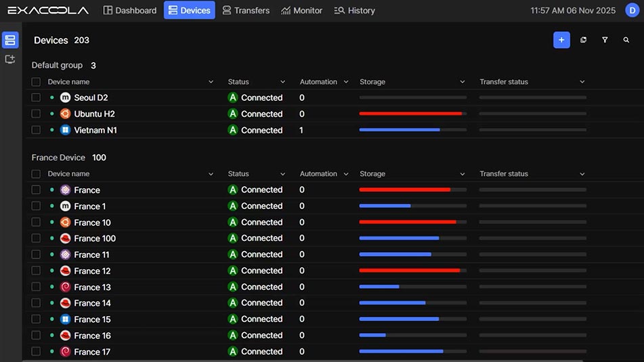Click the copy icon beside the plus button
The height and width of the screenshot is (362, 644).
[583, 40]
